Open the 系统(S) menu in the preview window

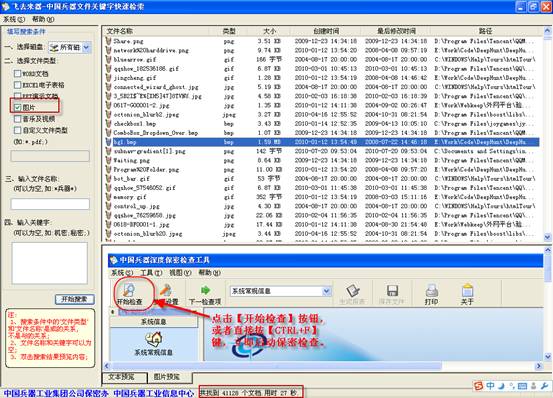(122, 273)
